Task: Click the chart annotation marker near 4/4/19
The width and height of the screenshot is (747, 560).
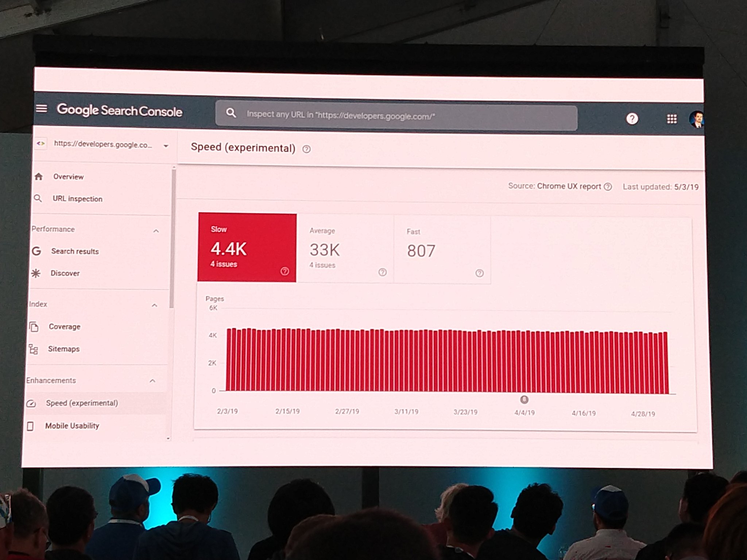Action: (x=524, y=400)
